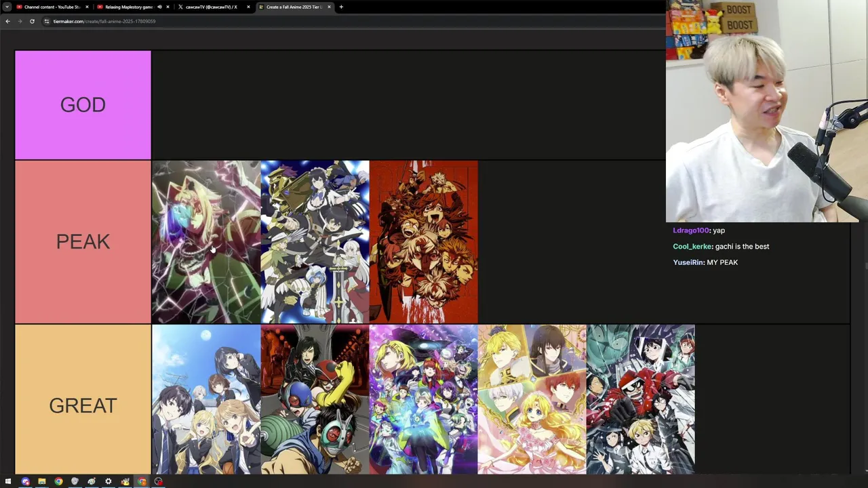This screenshot has width=868, height=488.
Task: Click the GOD tier label
Action: pyautogui.click(x=83, y=105)
